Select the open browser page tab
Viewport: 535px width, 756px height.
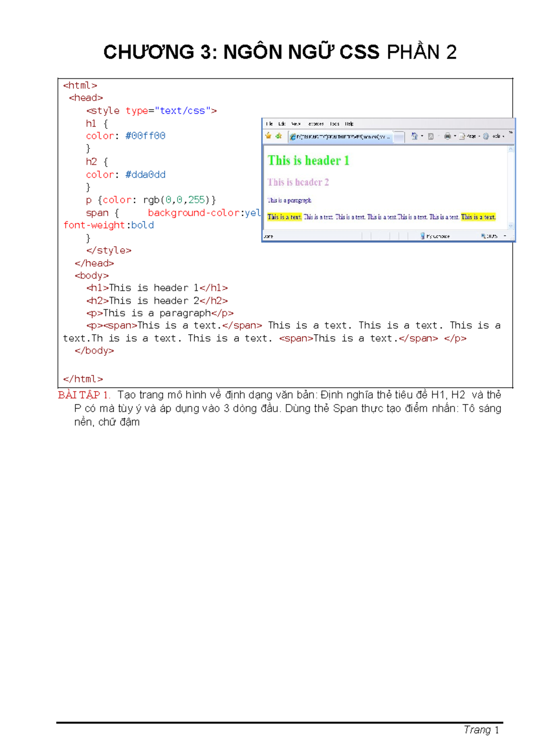pyautogui.click(x=341, y=137)
